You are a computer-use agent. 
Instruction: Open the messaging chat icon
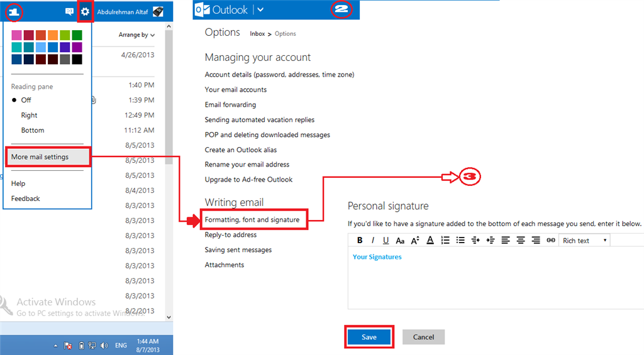coord(69,11)
